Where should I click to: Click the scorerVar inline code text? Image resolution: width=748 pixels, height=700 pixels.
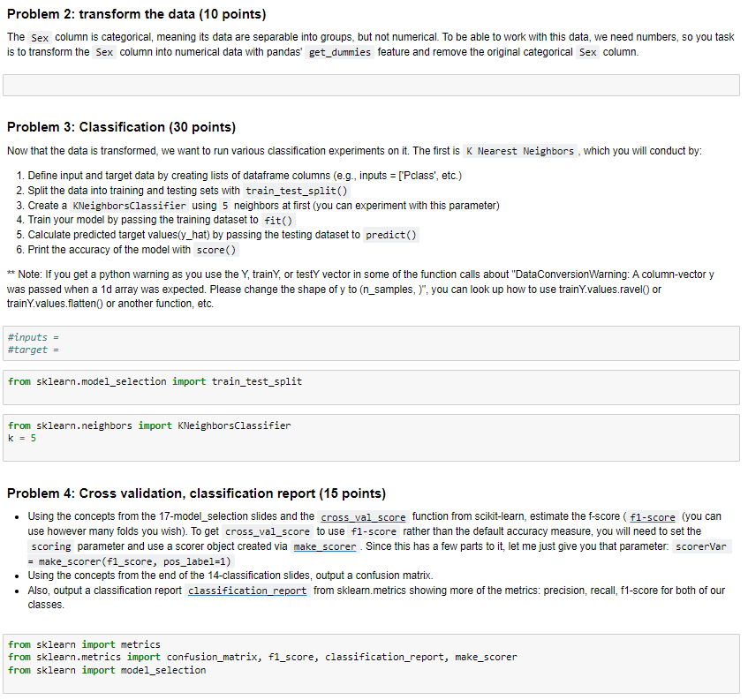(701, 546)
